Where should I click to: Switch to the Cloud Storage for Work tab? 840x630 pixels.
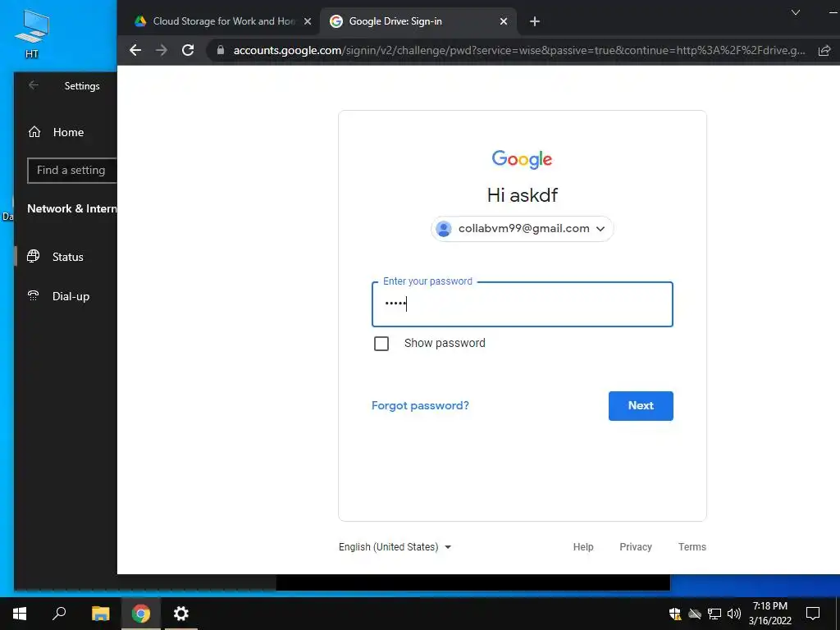[222, 21]
